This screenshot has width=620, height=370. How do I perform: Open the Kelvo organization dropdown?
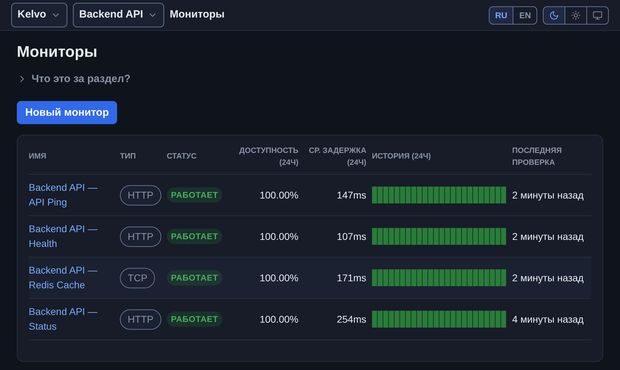(39, 15)
